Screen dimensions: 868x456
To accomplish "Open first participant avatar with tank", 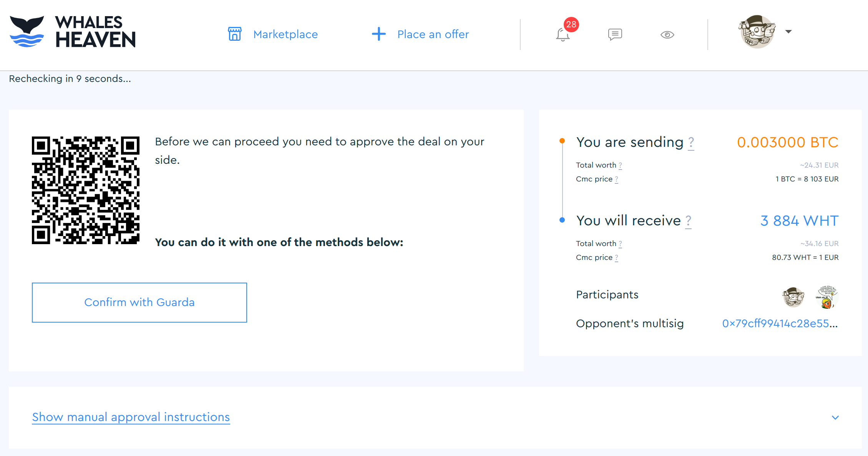I will (x=793, y=297).
